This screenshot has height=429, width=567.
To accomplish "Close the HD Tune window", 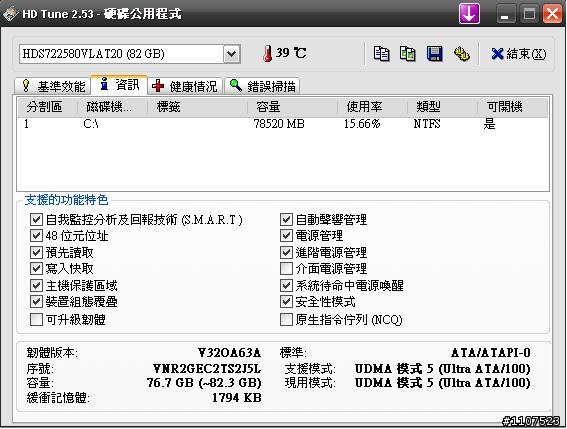I will 553,14.
